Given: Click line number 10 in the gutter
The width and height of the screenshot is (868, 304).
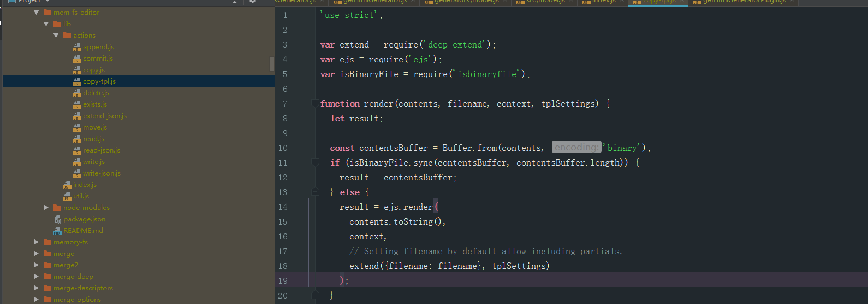Looking at the screenshot, I should tap(283, 148).
